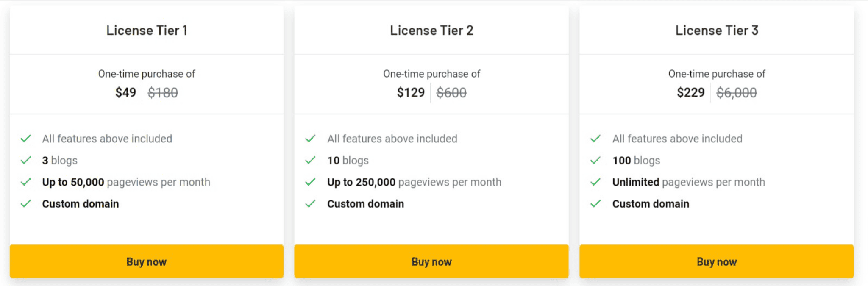The height and width of the screenshot is (286, 868).
Task: Click checkmark next to Up to 250,000 pageviews
Action: tap(311, 182)
